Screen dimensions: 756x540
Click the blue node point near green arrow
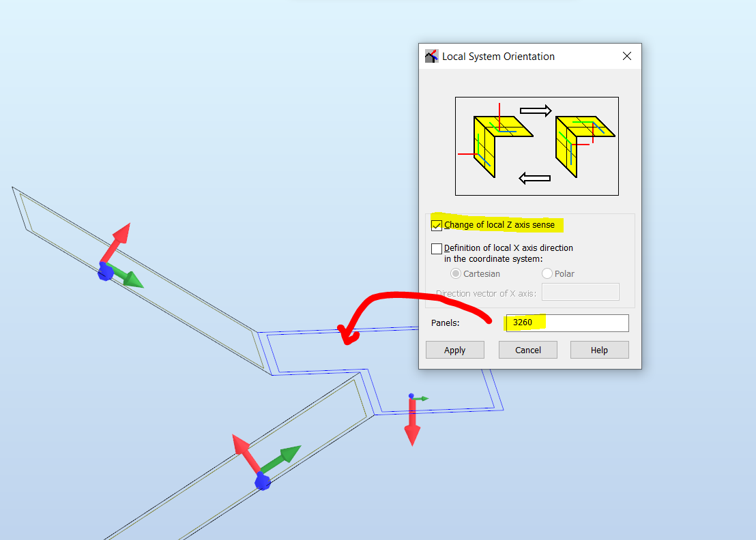click(411, 397)
